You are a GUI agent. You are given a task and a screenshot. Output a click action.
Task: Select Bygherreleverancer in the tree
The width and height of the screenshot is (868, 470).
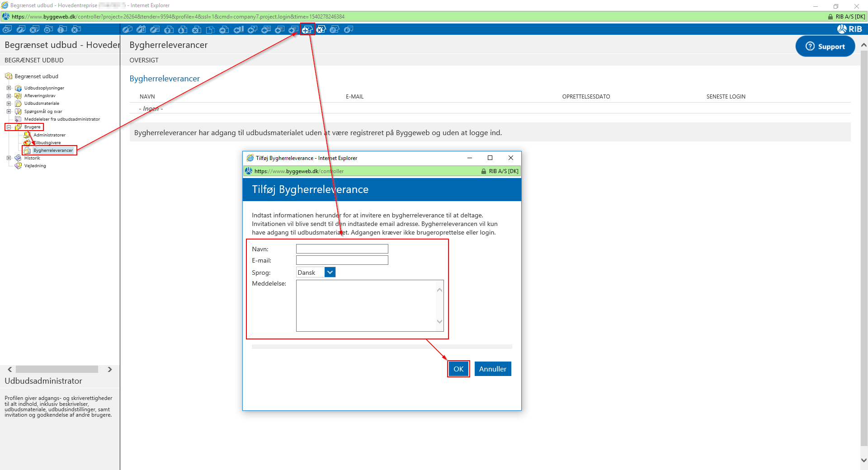coord(53,150)
